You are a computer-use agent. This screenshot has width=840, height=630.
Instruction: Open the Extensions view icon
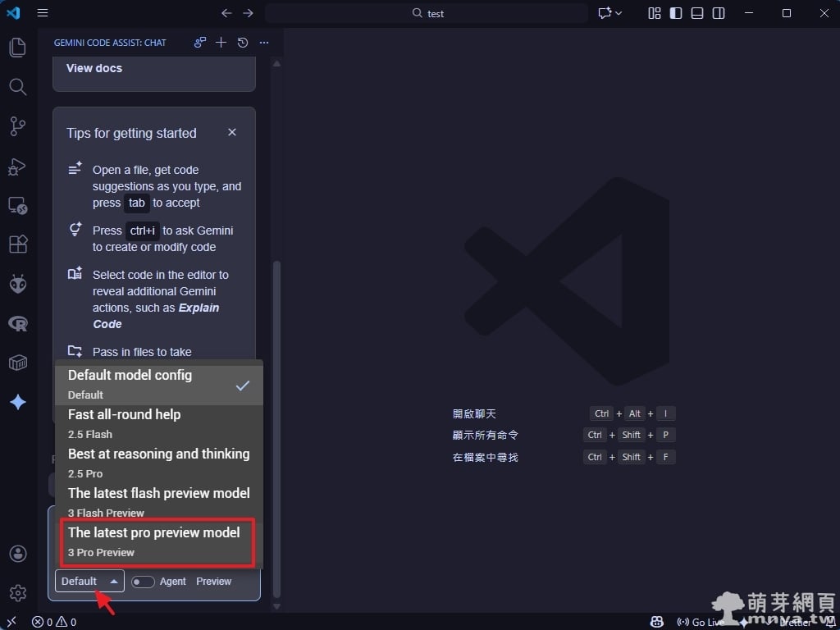[x=17, y=244]
